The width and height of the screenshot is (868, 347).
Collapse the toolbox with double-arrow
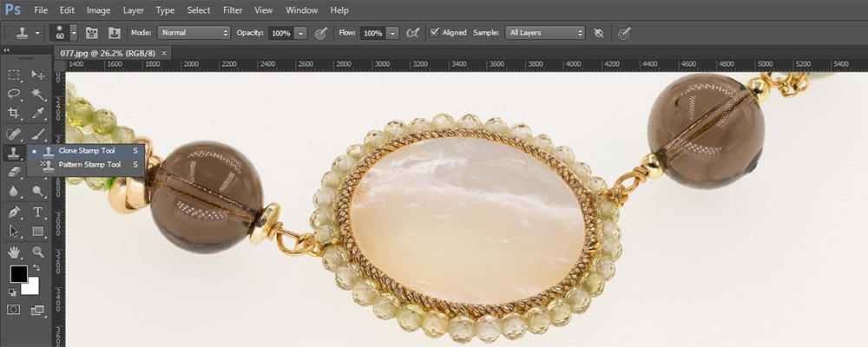pos(7,50)
